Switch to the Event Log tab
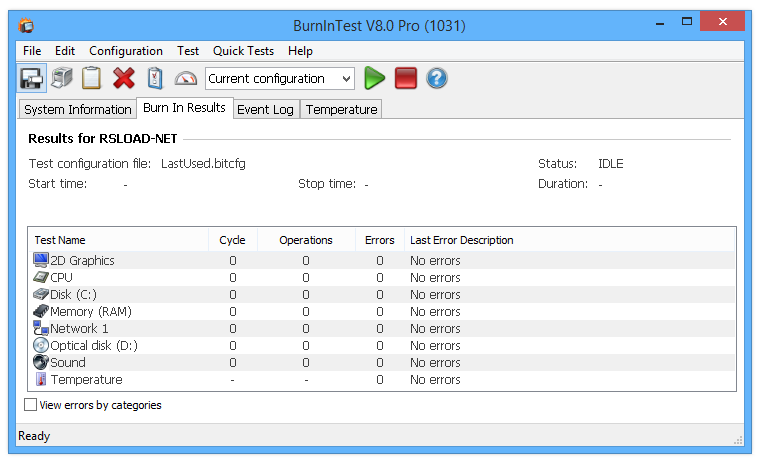The image size is (769, 463). click(x=265, y=109)
